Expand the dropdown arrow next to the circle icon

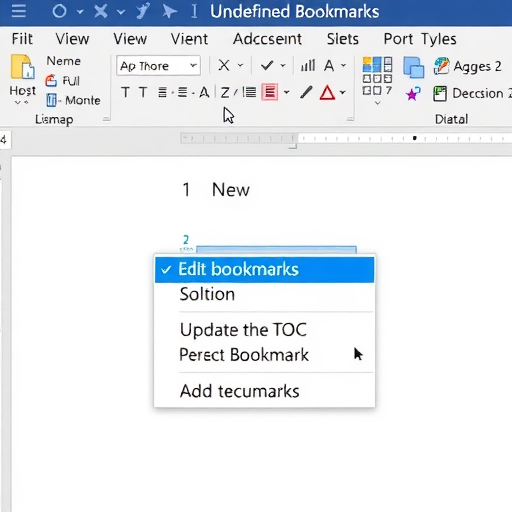click(x=80, y=12)
